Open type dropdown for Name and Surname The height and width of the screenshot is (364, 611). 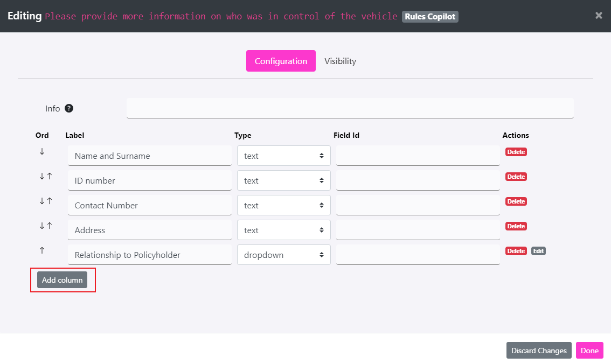click(x=283, y=156)
